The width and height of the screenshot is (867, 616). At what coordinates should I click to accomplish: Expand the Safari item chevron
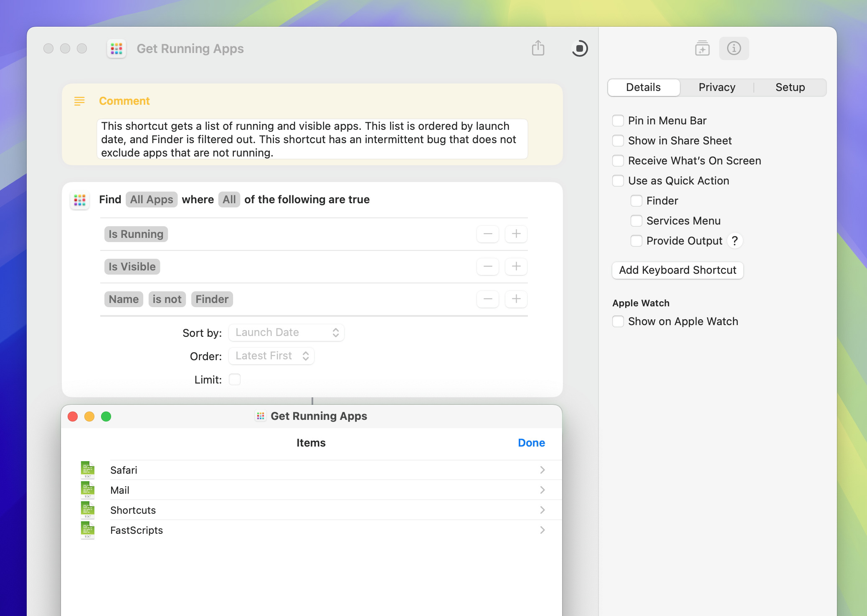point(542,470)
